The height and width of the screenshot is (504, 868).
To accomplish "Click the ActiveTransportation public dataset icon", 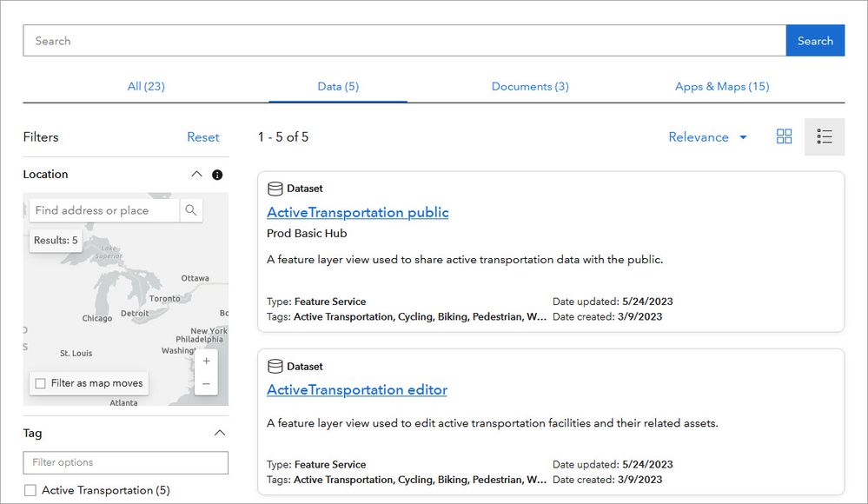I will [275, 189].
